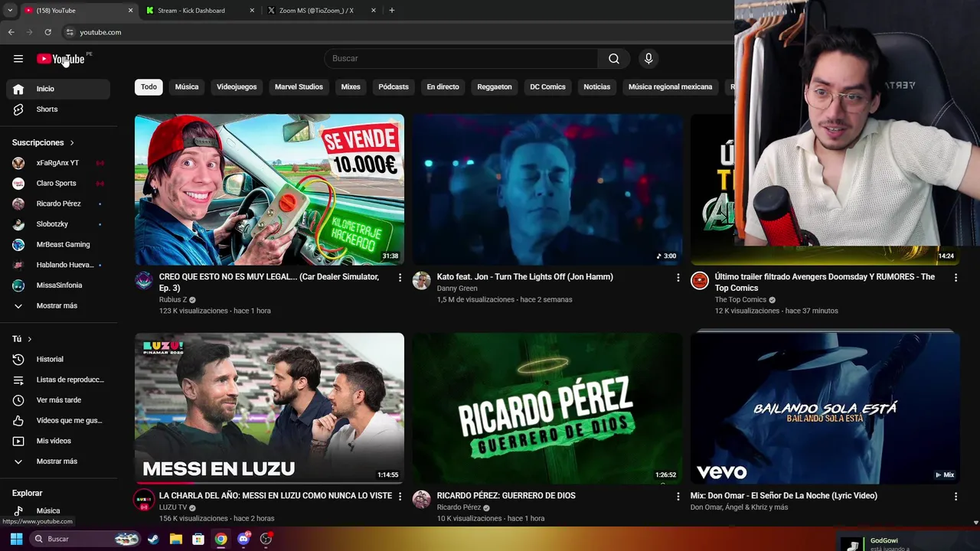Screen dimensions: 980x551
Task: Open Windows Start menu
Action: pos(16,539)
